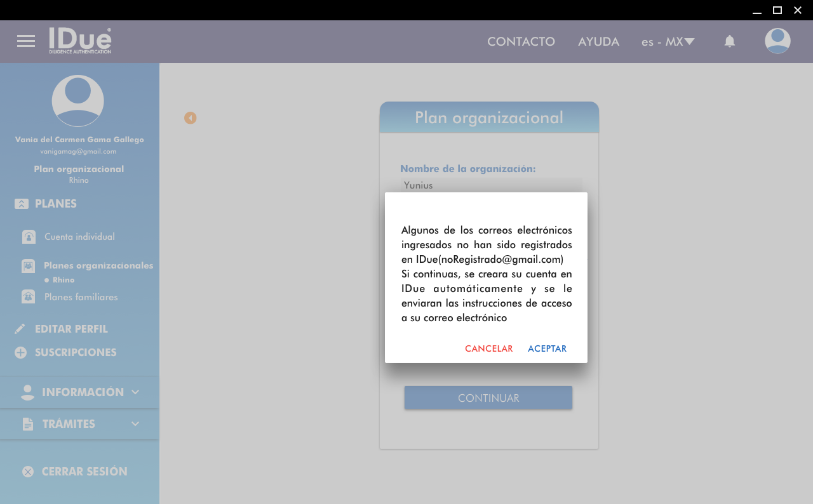Click the Editar Perfil pencil icon
The width and height of the screenshot is (813, 504).
(x=20, y=329)
